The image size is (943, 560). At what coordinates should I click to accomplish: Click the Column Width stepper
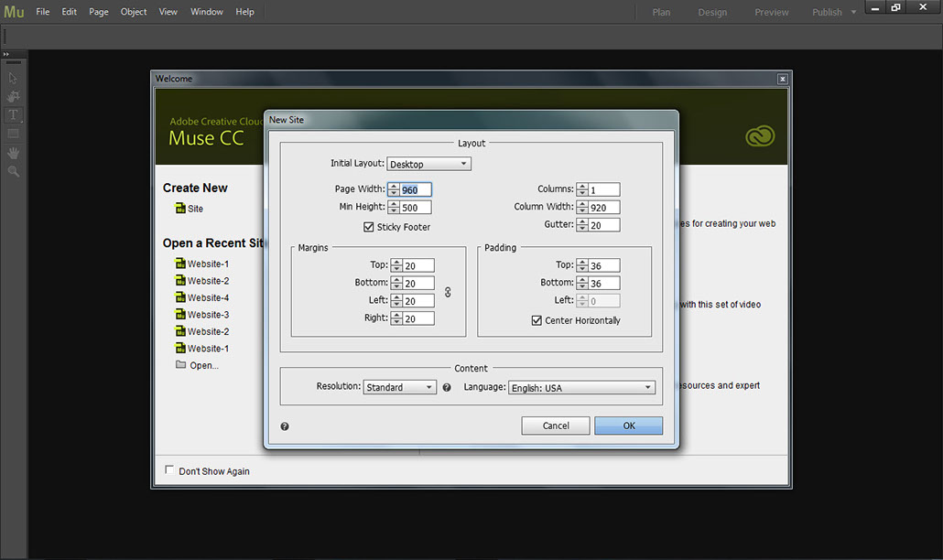[582, 208]
